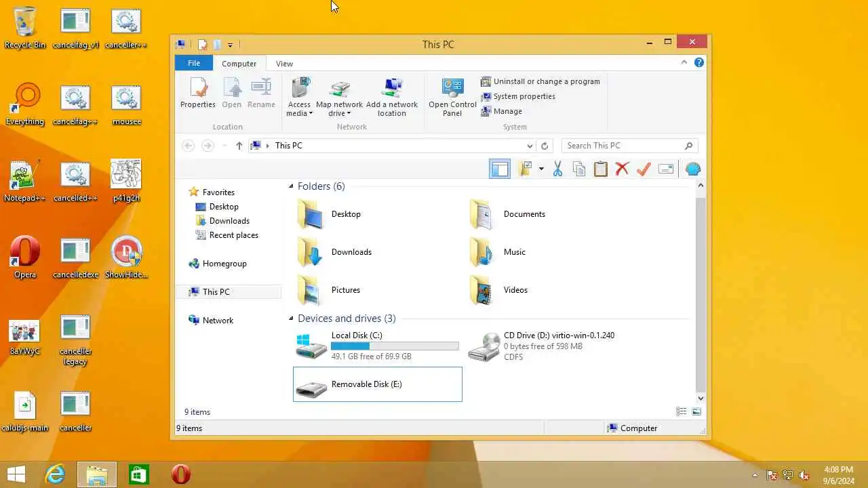Open System properties
Image resolution: width=868 pixels, height=488 pixels.
click(518, 96)
